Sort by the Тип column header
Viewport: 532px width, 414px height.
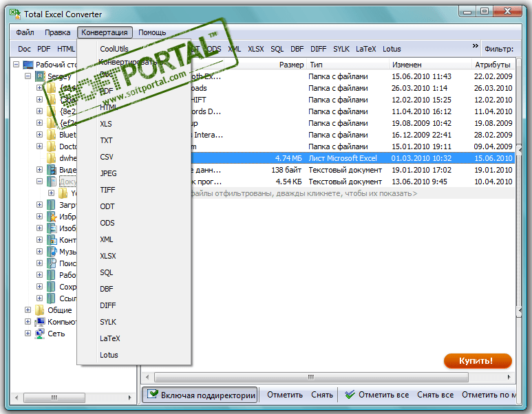[348, 65]
